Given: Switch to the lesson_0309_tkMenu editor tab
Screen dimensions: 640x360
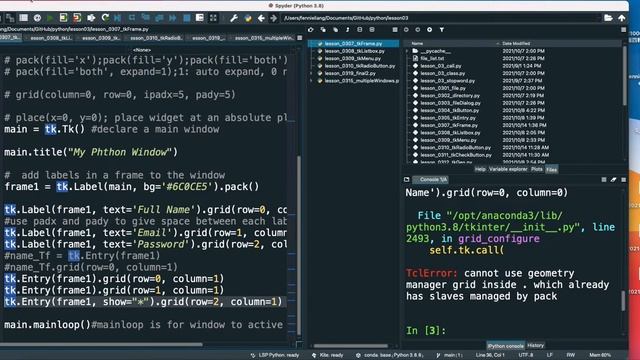Looking at the screenshot, I should pyautogui.click(x=100, y=38).
